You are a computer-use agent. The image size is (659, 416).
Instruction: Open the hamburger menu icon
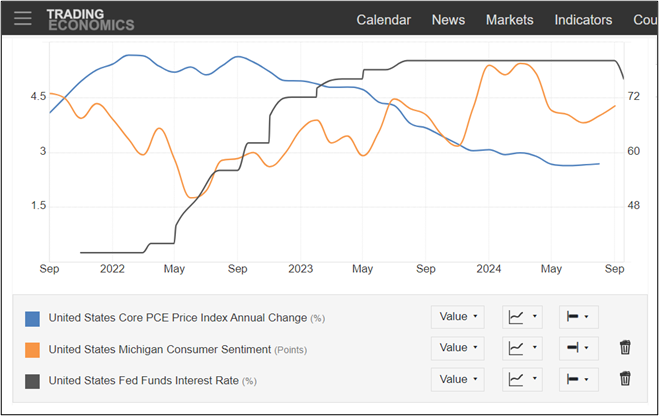click(x=22, y=18)
